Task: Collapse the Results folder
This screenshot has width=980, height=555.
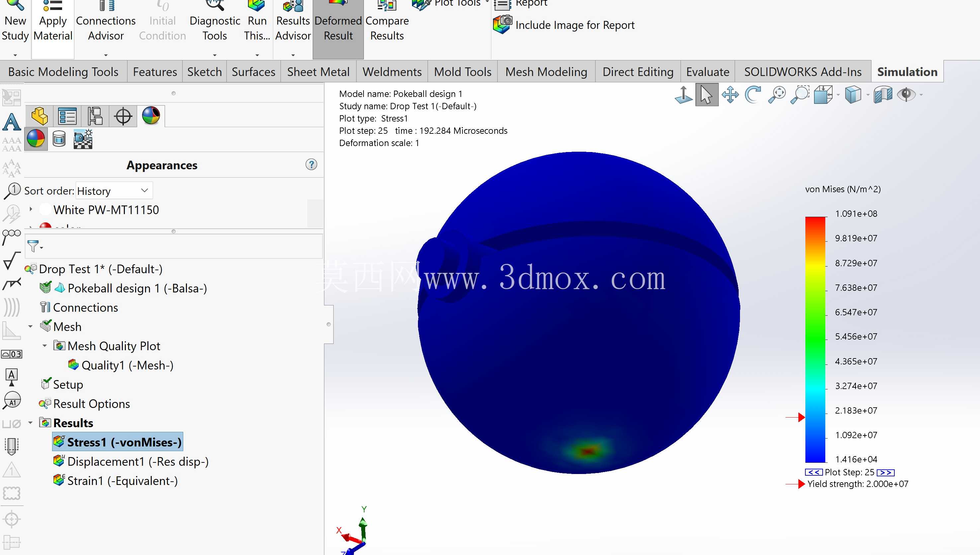Action: 31,423
